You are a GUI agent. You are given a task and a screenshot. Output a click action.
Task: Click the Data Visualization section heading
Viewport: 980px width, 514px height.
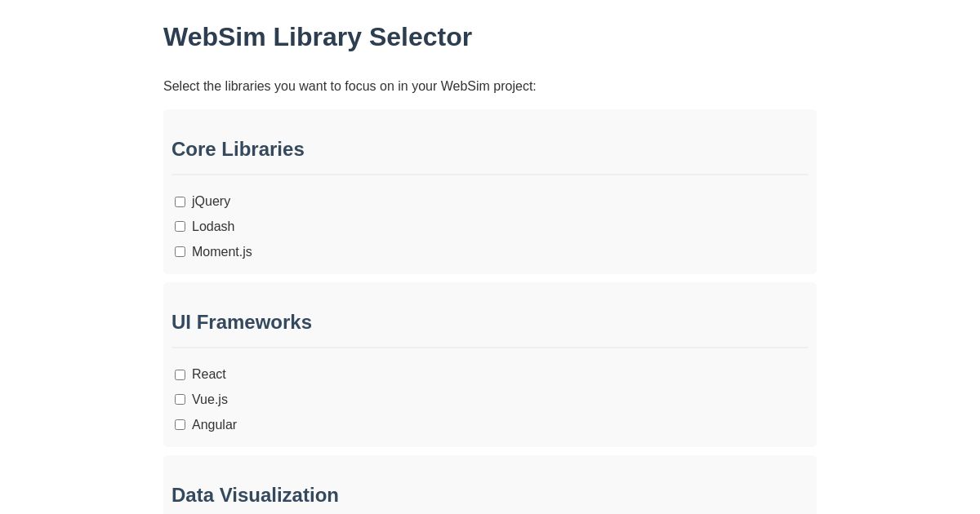(x=255, y=495)
